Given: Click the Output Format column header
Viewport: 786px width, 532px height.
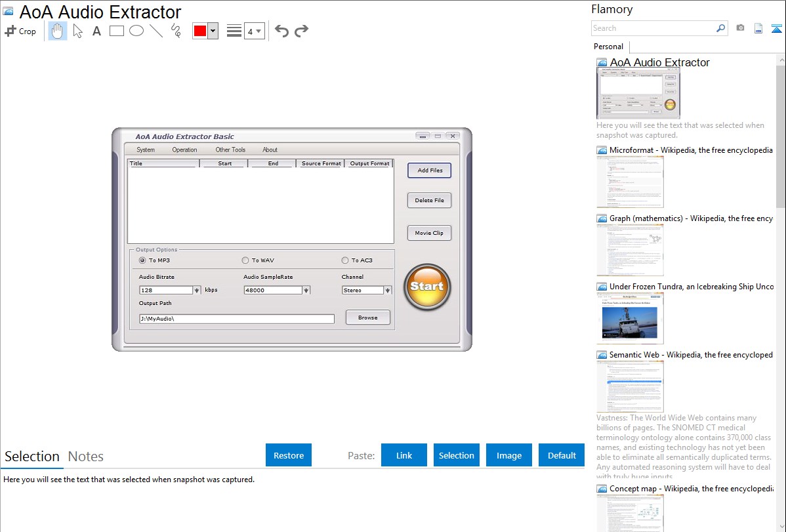Looking at the screenshot, I should click(369, 163).
